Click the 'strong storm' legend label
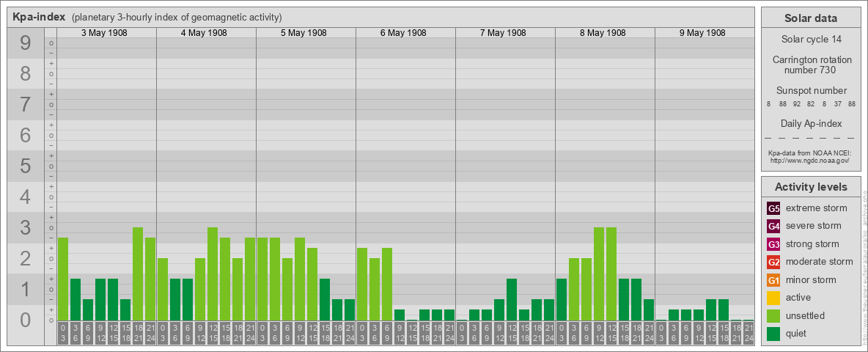 (812, 243)
